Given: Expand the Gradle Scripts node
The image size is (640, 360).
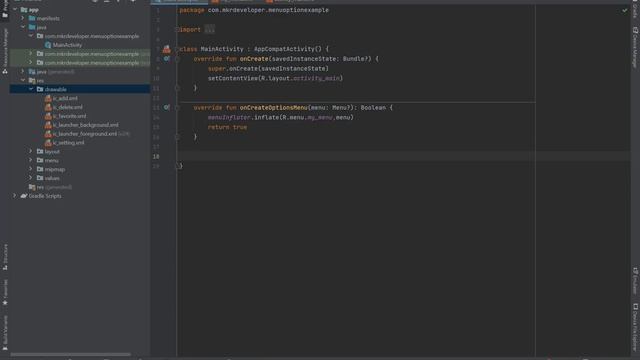Looking at the screenshot, I should (x=15, y=196).
